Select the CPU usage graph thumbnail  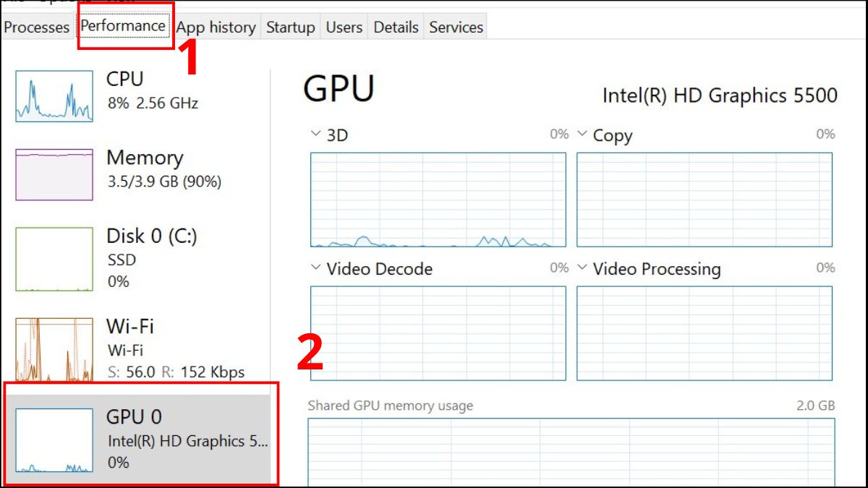(54, 95)
